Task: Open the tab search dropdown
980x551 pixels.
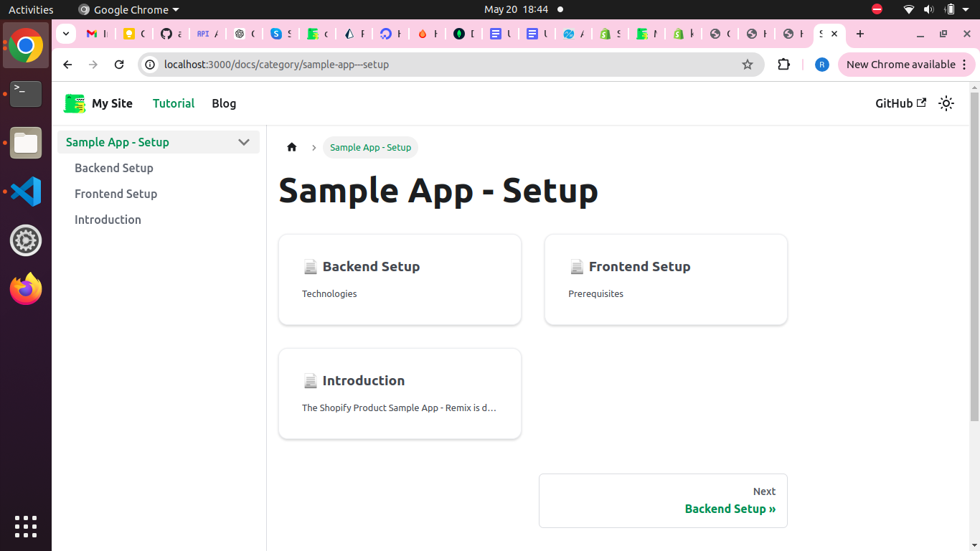Action: 66,34
